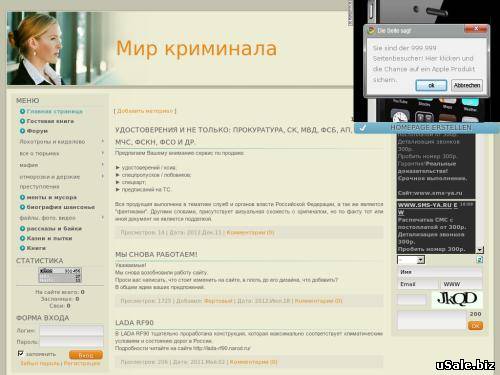
Task: Expand the файлы, фото, видео submenu arrow
Action: pos(102,217)
